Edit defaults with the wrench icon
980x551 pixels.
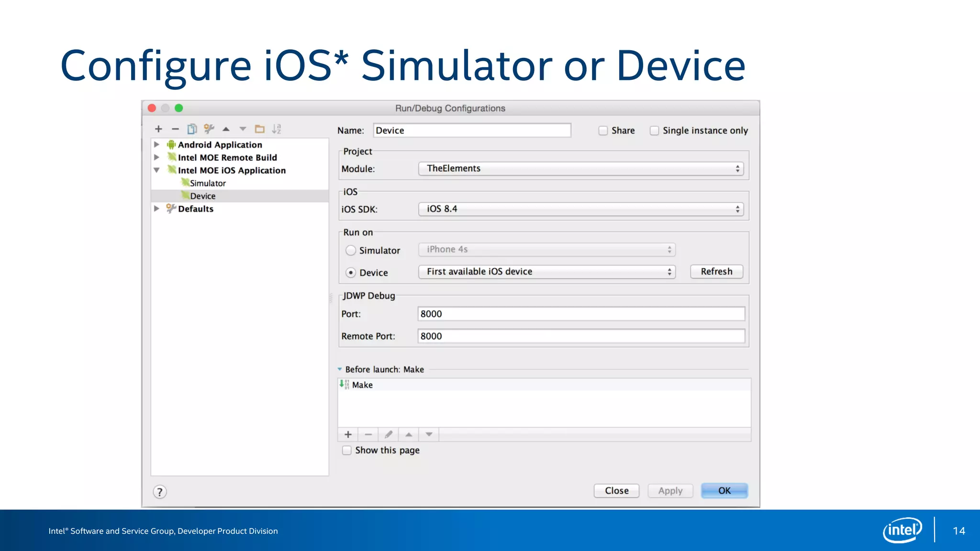[x=209, y=129]
